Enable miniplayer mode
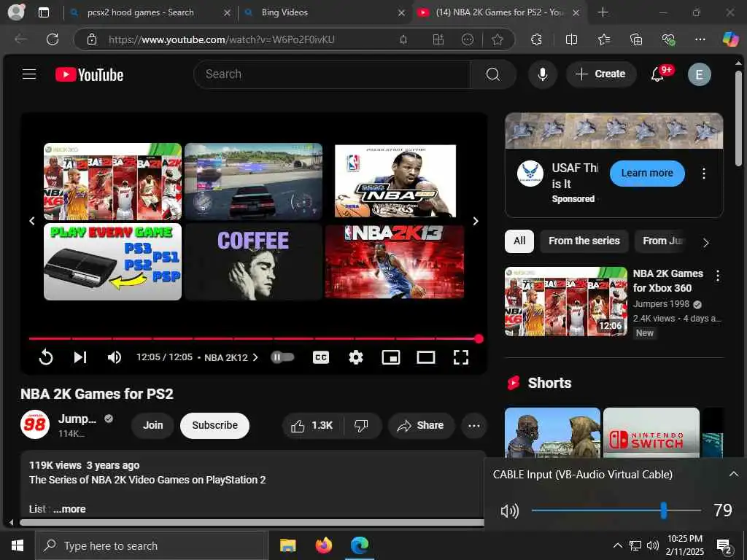 [391, 357]
